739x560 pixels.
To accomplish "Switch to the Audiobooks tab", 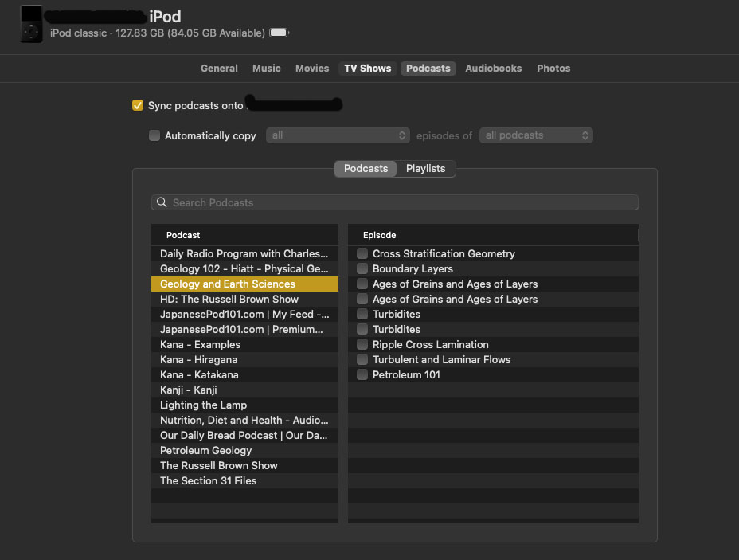I will [x=494, y=69].
